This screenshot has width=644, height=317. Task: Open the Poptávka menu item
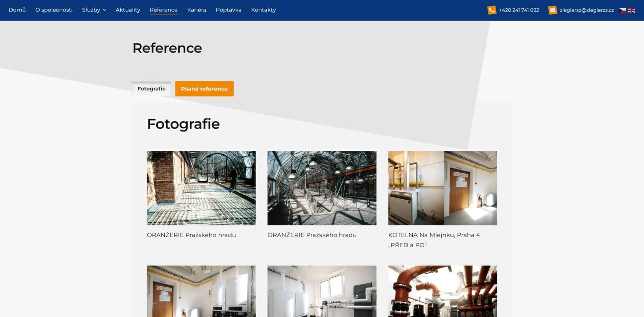click(229, 10)
